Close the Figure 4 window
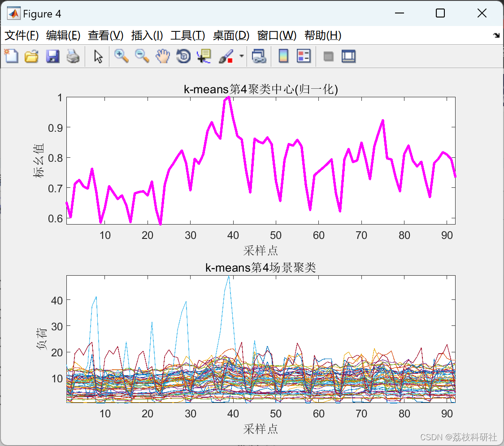This screenshot has width=504, height=446. tap(482, 13)
